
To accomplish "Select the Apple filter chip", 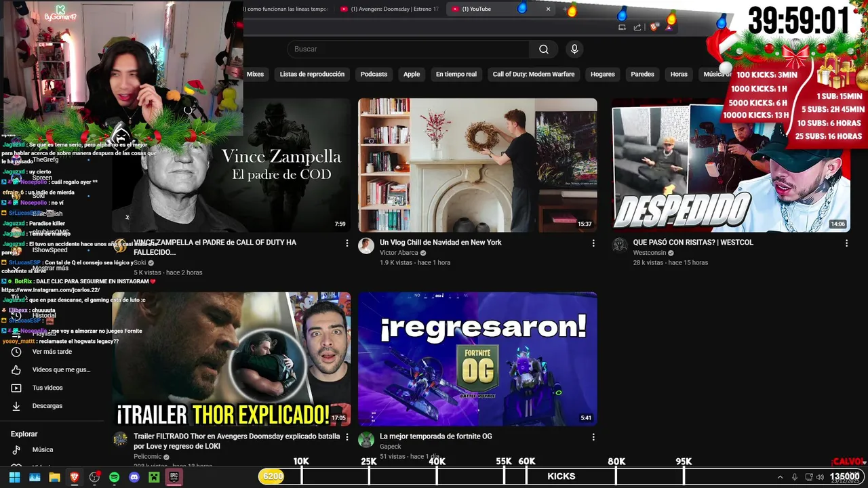I will pyautogui.click(x=412, y=74).
